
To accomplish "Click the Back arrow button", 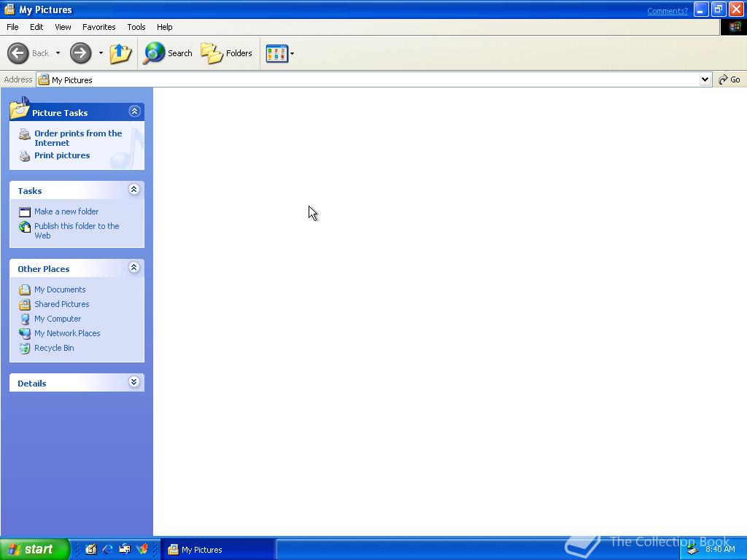I will click(18, 52).
